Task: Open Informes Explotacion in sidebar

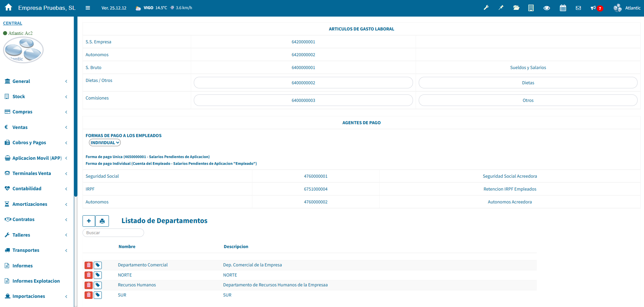Action: pos(36,281)
